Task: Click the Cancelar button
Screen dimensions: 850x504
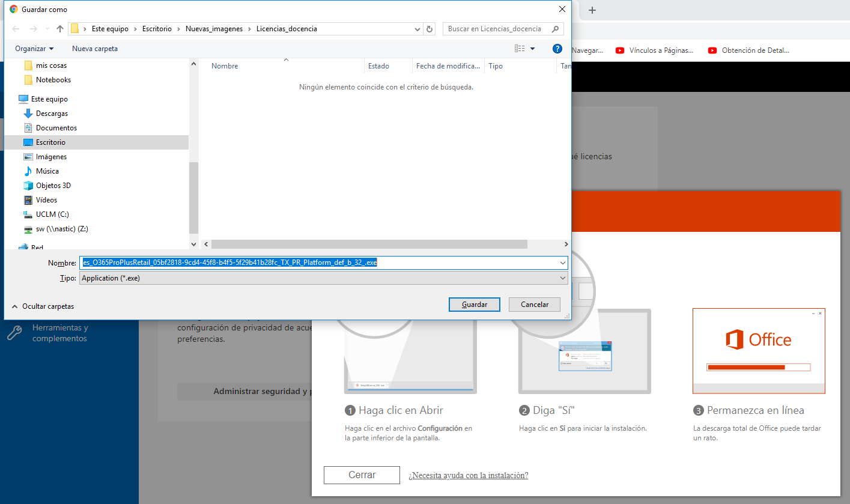Action: (x=534, y=305)
